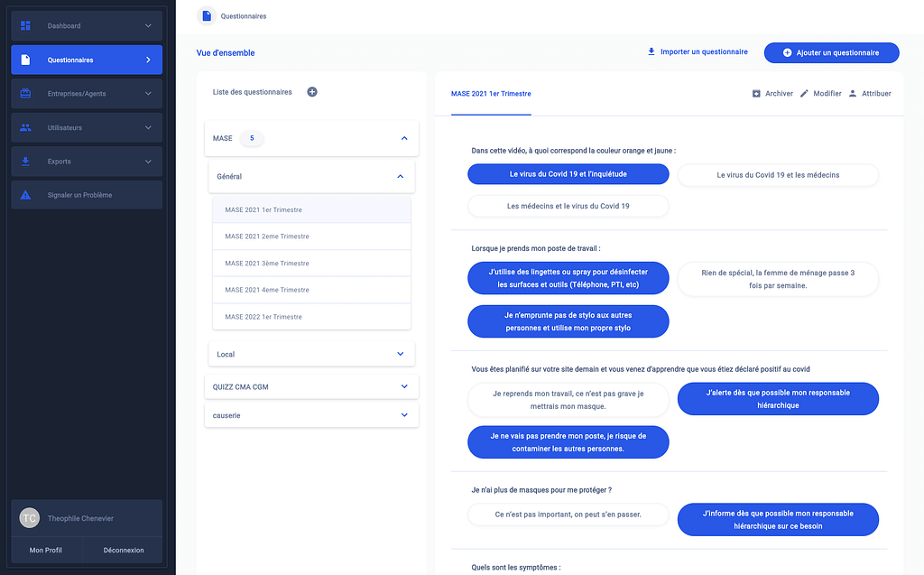Click Importer un questionnaire link
The height and width of the screenshot is (575, 924).
(x=698, y=52)
